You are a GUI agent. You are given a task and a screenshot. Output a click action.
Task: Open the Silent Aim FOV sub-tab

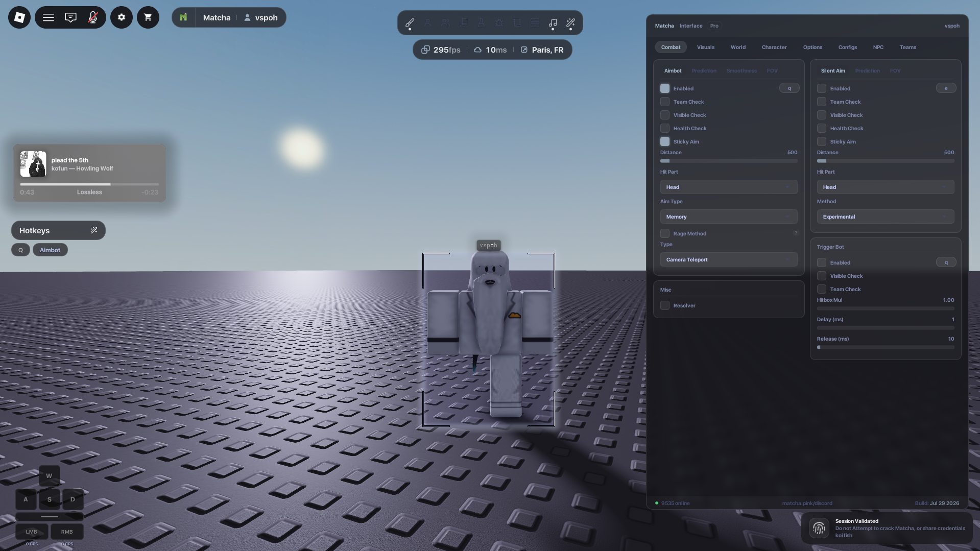tap(895, 70)
